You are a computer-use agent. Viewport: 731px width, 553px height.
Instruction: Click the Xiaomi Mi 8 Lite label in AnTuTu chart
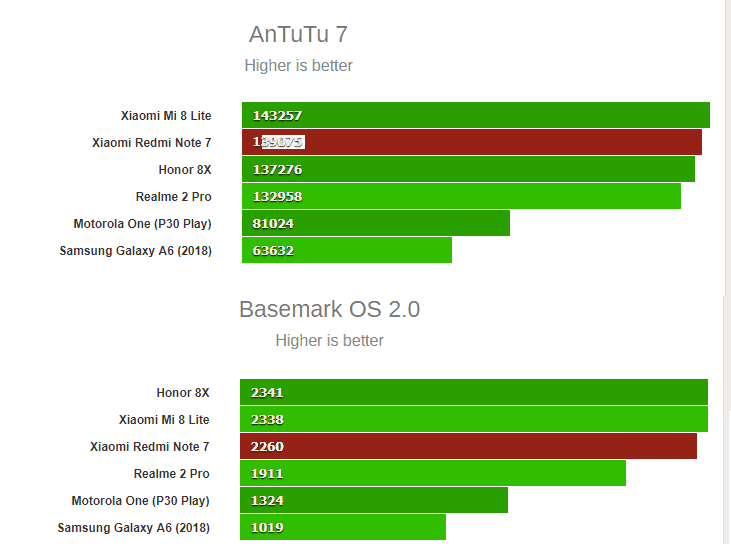[166, 116]
